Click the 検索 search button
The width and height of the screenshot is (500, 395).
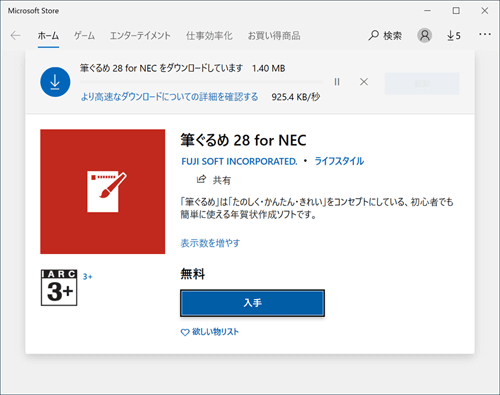pyautogui.click(x=385, y=36)
